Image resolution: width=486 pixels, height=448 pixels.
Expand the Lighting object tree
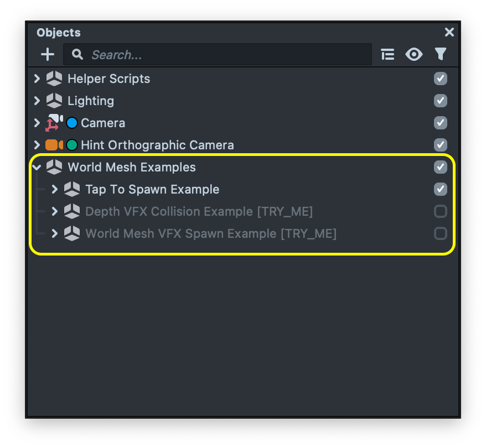pos(37,101)
